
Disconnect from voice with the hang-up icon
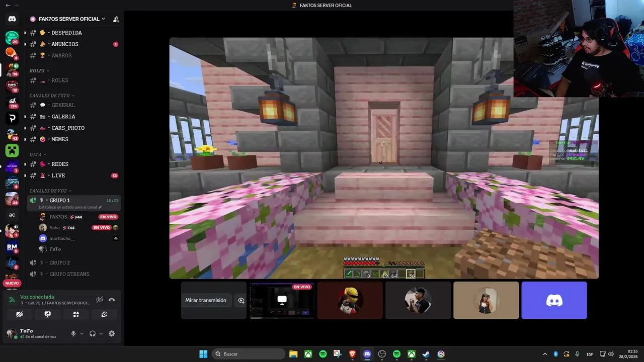coord(112,300)
